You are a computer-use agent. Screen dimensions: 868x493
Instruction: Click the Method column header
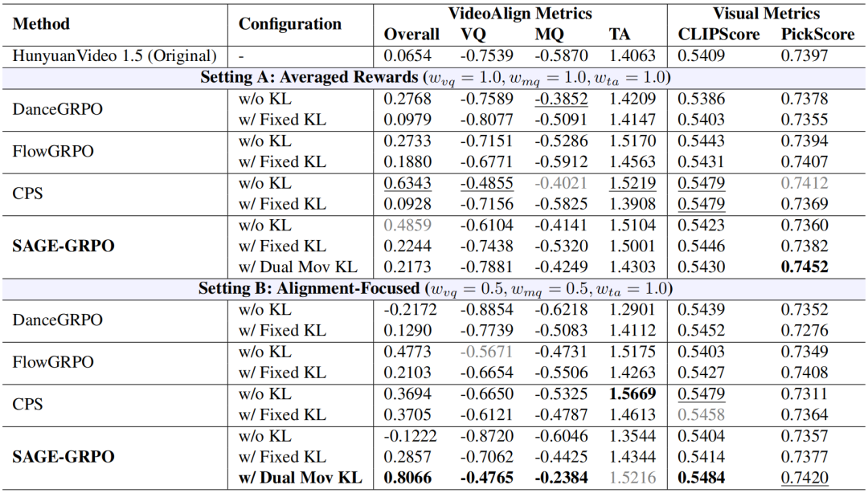pos(41,24)
